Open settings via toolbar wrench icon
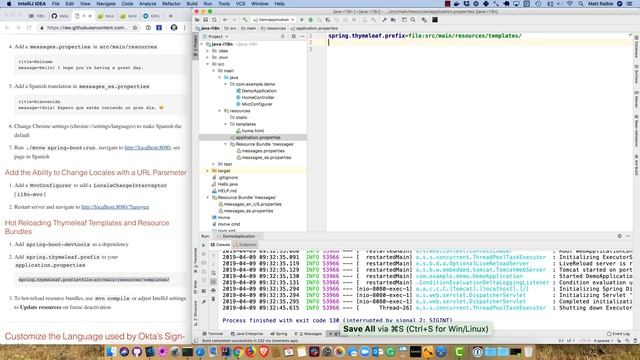 coord(384,20)
